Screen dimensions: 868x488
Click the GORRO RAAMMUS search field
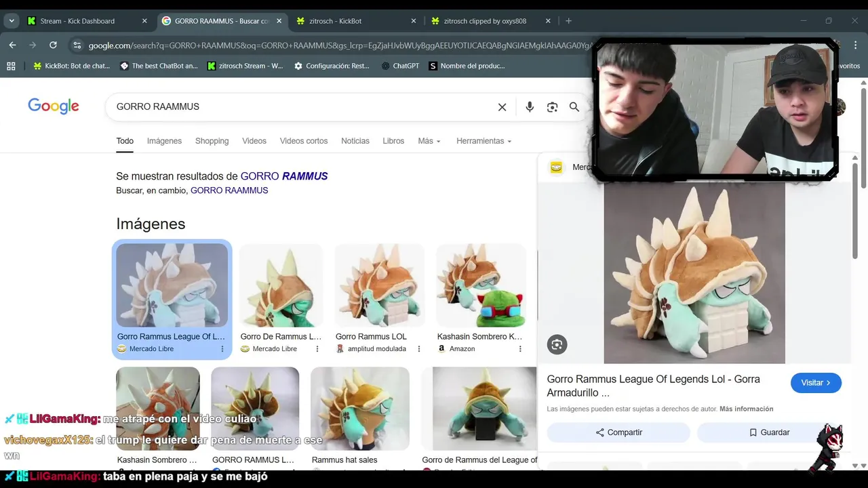pyautogui.click(x=302, y=106)
